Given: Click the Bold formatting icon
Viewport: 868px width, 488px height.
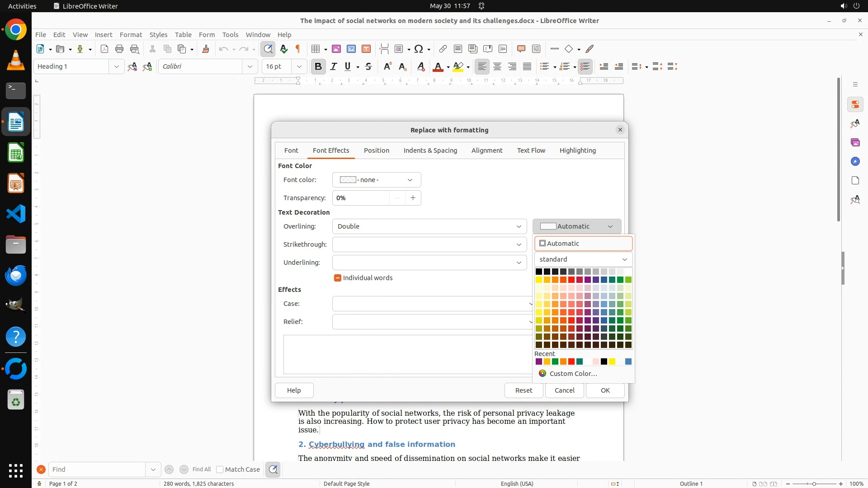Looking at the screenshot, I should pos(318,66).
